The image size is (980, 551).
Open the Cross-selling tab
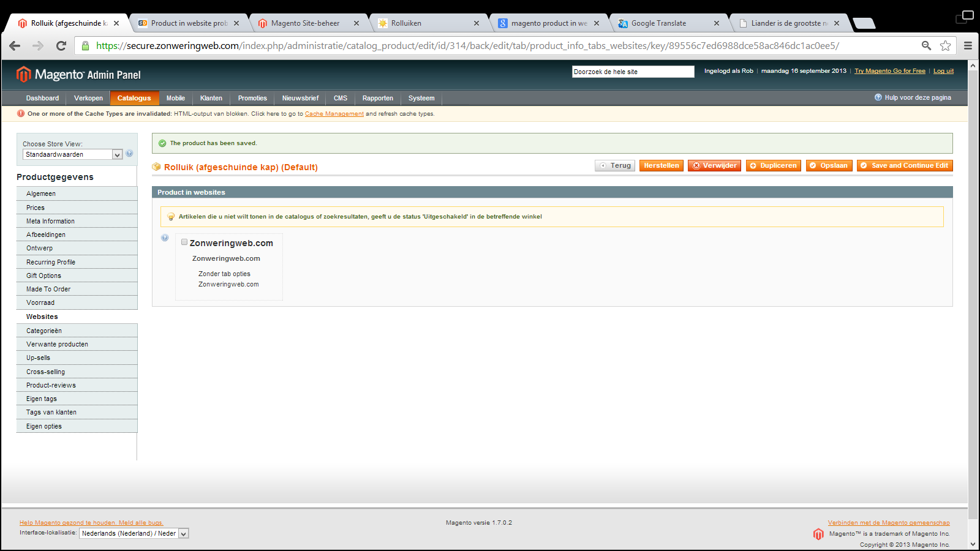coord(77,372)
